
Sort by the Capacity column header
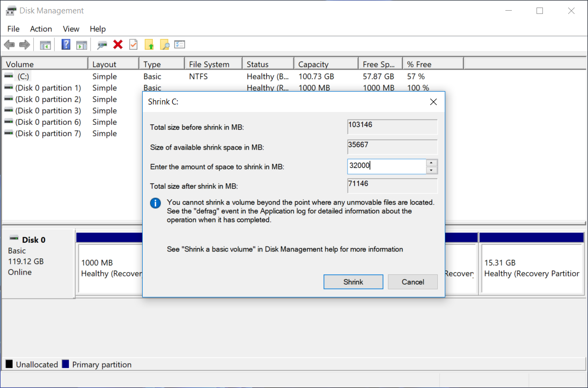tap(326, 64)
